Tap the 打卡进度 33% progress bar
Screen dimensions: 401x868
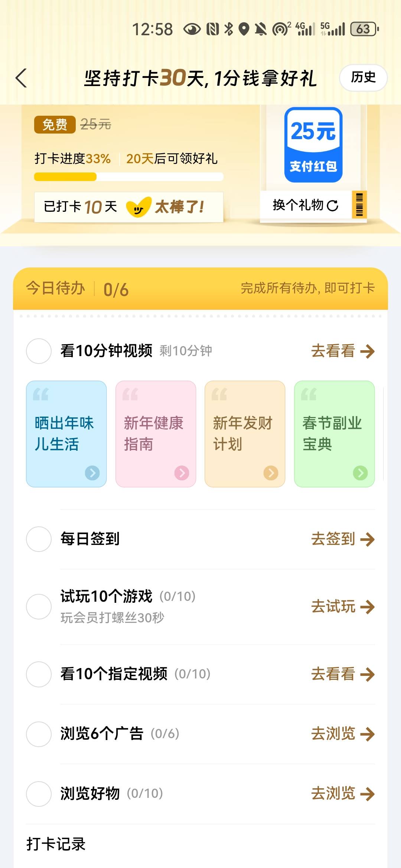click(x=128, y=177)
